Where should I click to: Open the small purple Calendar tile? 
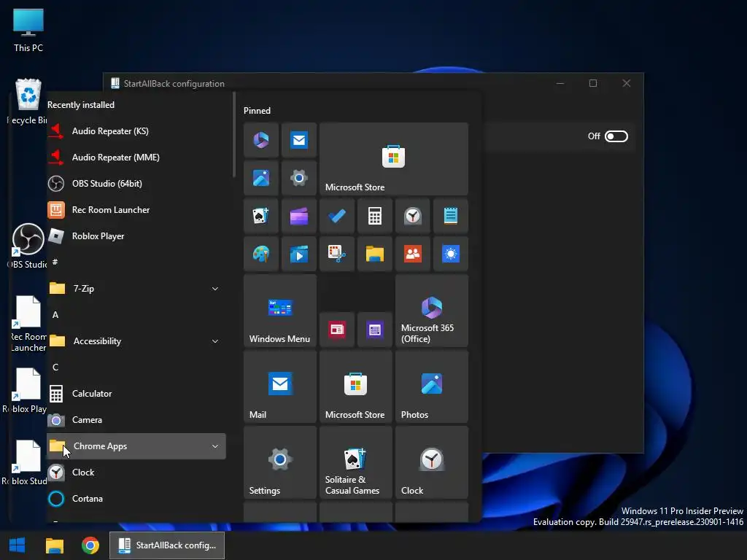point(374,330)
